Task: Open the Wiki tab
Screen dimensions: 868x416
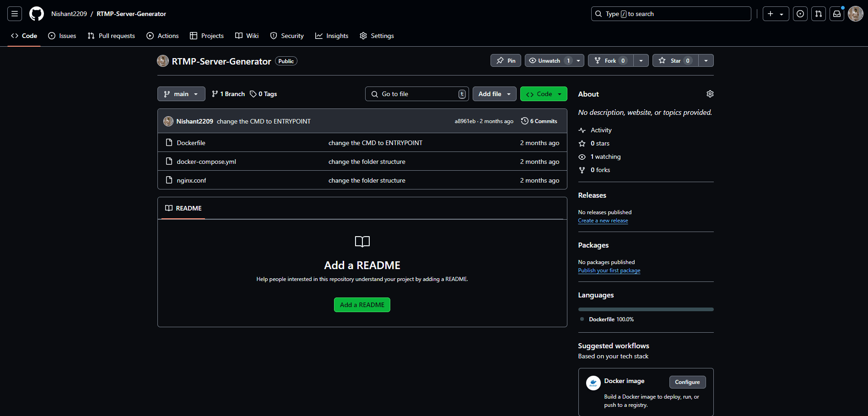Action: [247, 36]
